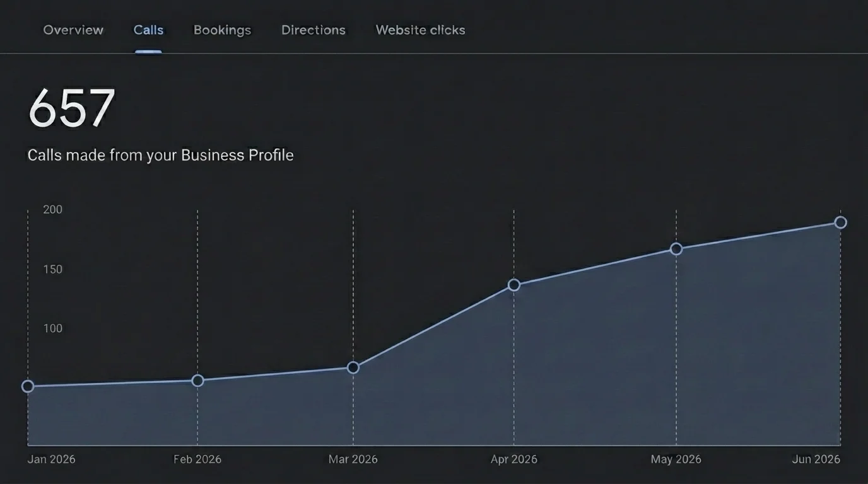Go to the Directions tab
Image resolution: width=868 pixels, height=484 pixels.
(x=314, y=30)
